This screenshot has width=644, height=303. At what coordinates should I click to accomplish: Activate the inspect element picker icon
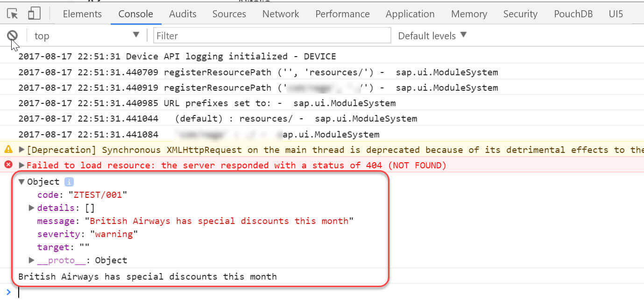coord(13,14)
